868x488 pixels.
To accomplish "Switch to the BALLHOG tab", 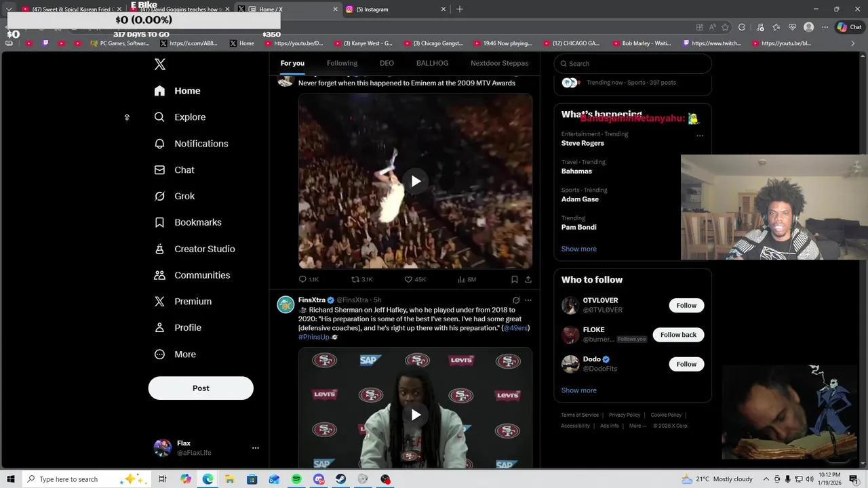I will [x=432, y=63].
